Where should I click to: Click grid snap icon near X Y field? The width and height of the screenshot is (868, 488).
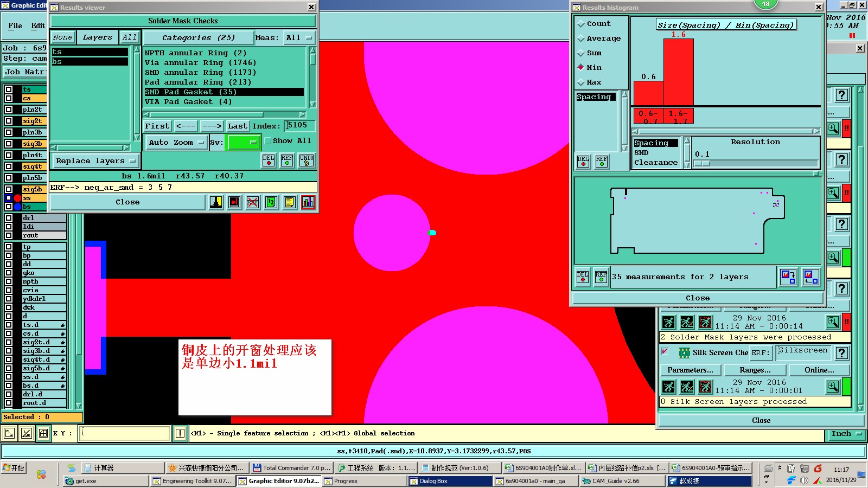(43, 433)
